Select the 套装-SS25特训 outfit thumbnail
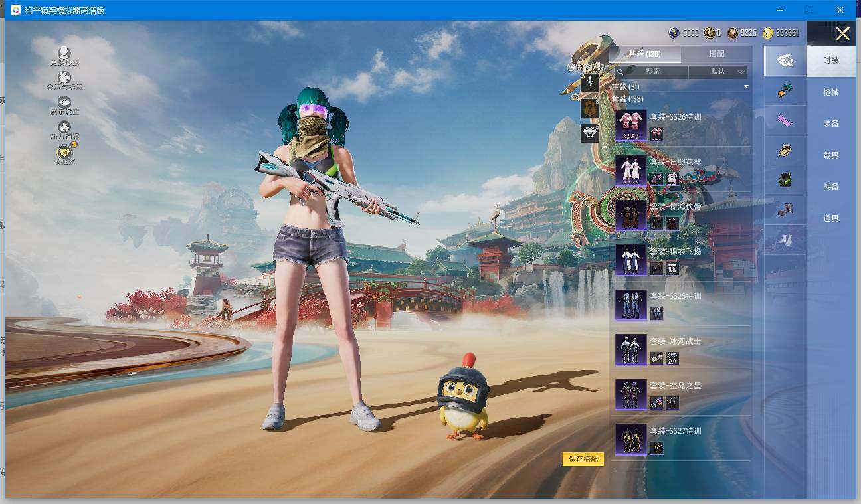 click(631, 305)
